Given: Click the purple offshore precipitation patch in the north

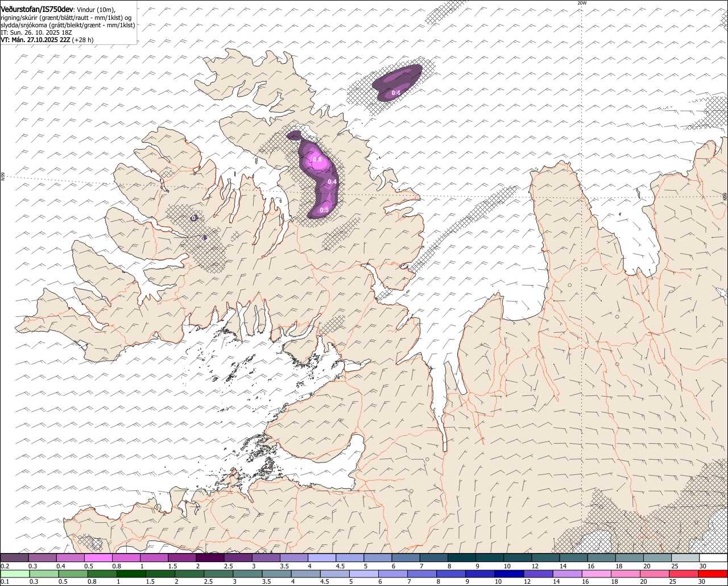Looking at the screenshot, I should coord(397,82).
